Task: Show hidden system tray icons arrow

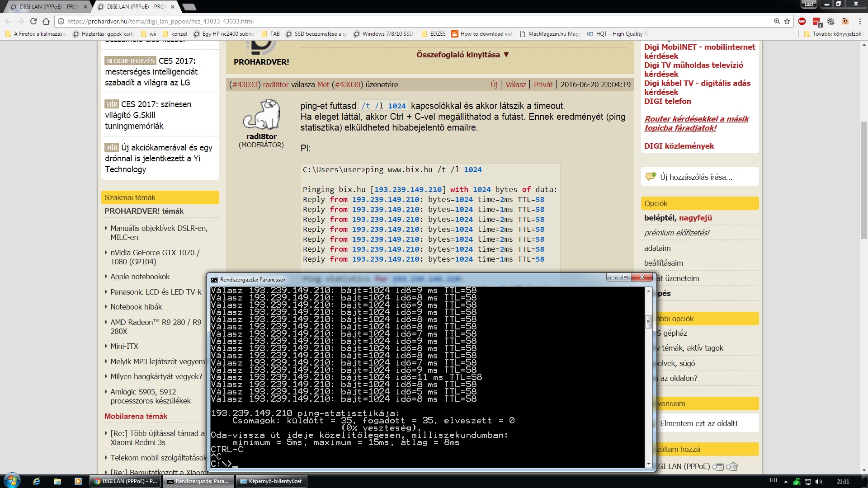Action: click(x=786, y=482)
